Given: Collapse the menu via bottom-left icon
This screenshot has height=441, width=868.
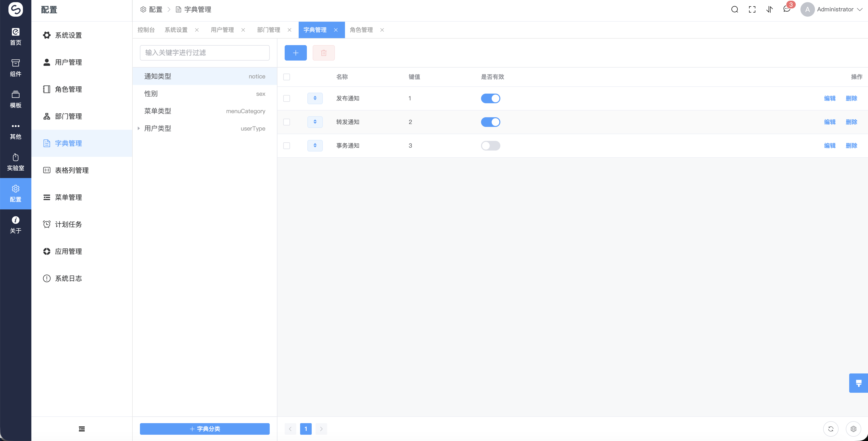Looking at the screenshot, I should [x=81, y=429].
